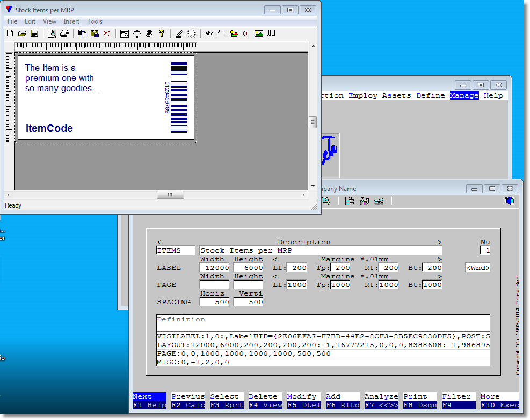Click the info icon on the toolbar
The width and height of the screenshot is (530, 420).
tap(246, 33)
